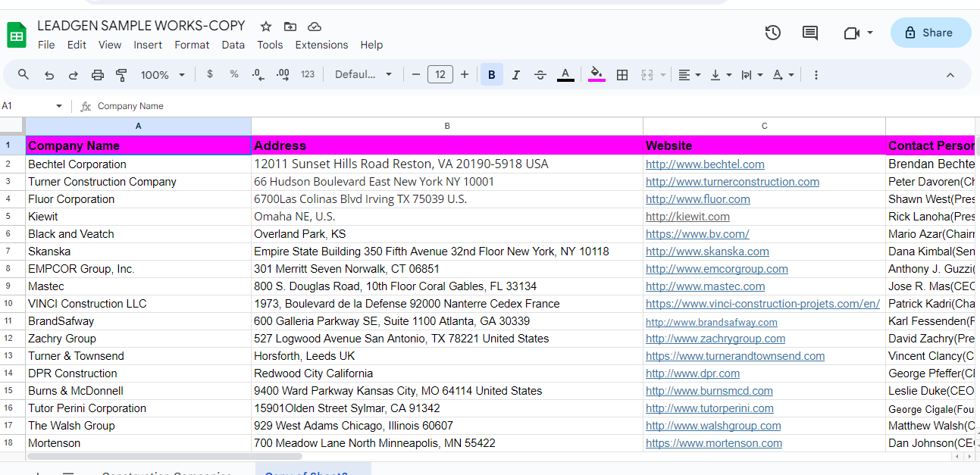Open the Data menu
Viewport: 980px width, 475px height.
pos(233,45)
